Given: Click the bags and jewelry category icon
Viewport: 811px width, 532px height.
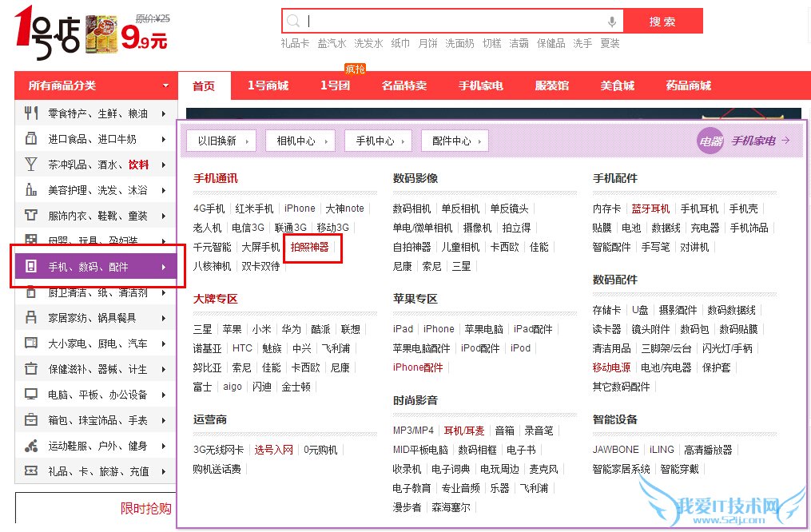Looking at the screenshot, I should coord(31,420).
